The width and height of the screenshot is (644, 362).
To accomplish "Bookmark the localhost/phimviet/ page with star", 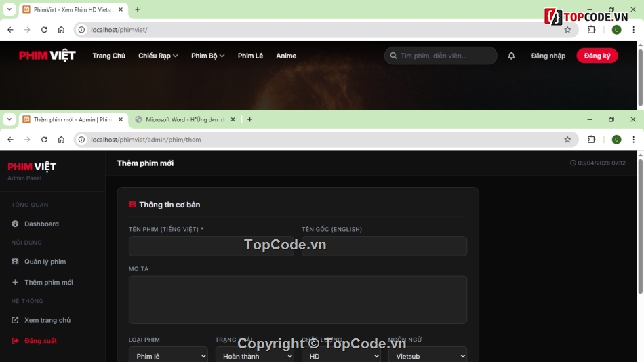I will point(567,30).
